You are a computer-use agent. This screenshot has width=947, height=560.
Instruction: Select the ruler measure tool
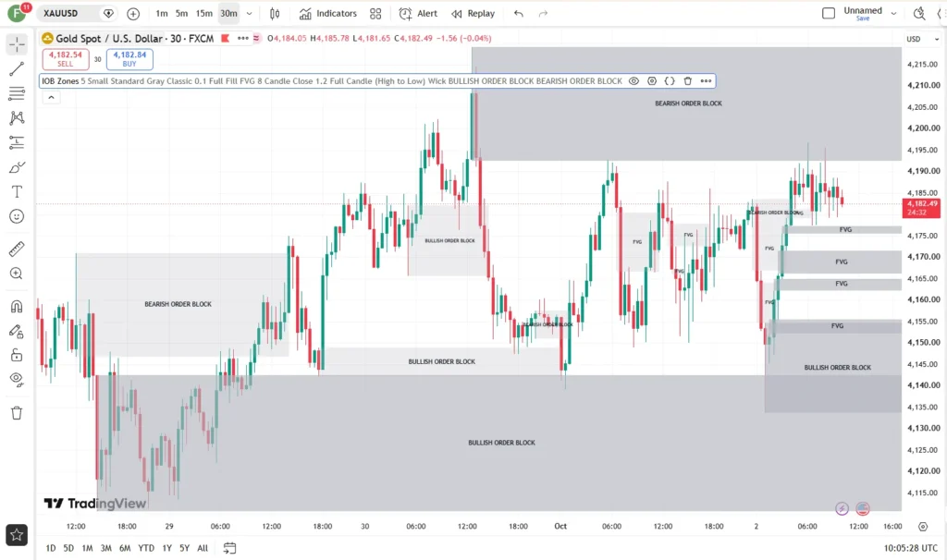pos(17,249)
